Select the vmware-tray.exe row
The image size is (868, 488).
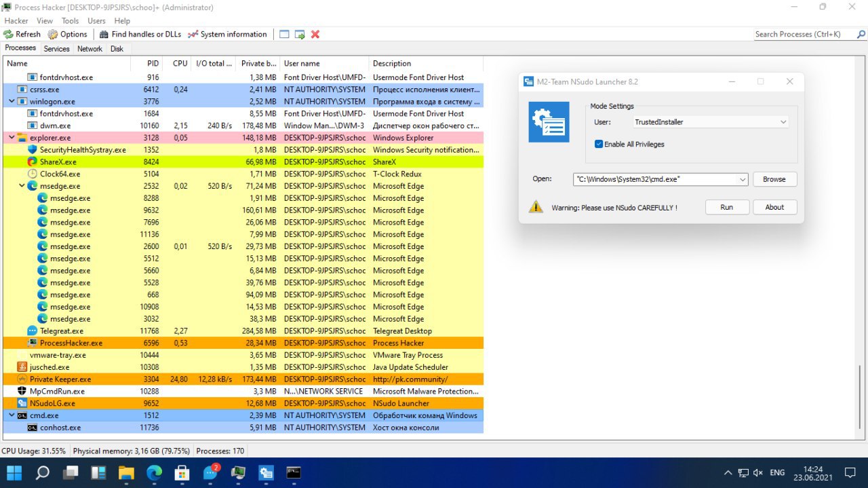click(243, 355)
